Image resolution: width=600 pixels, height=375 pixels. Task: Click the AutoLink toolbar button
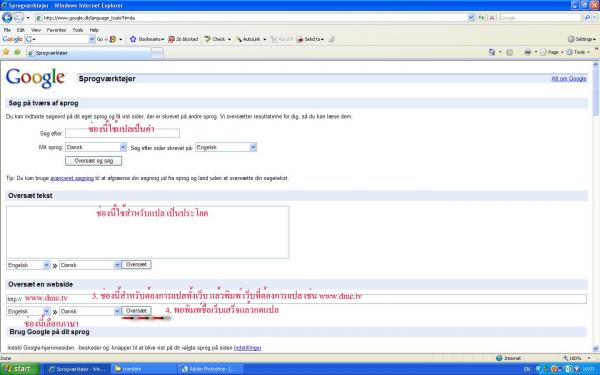pyautogui.click(x=250, y=39)
